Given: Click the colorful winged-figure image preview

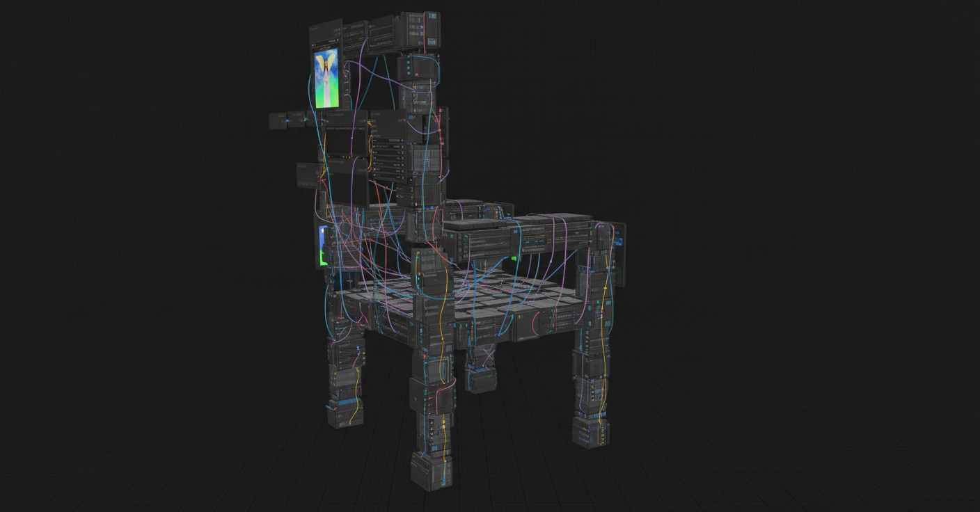Looking at the screenshot, I should [x=326, y=78].
